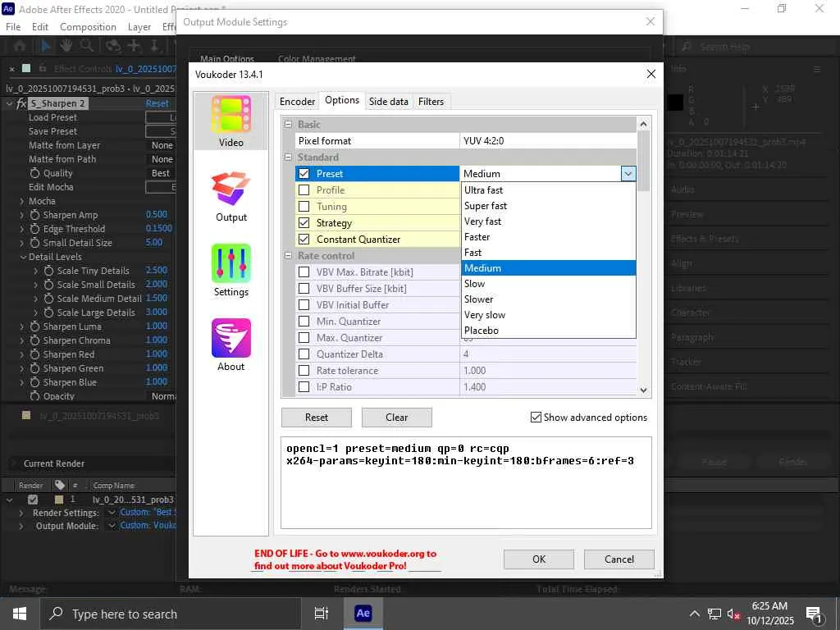The height and width of the screenshot is (630, 840).
Task: Choose Ultra fast from preset list
Action: (549, 190)
